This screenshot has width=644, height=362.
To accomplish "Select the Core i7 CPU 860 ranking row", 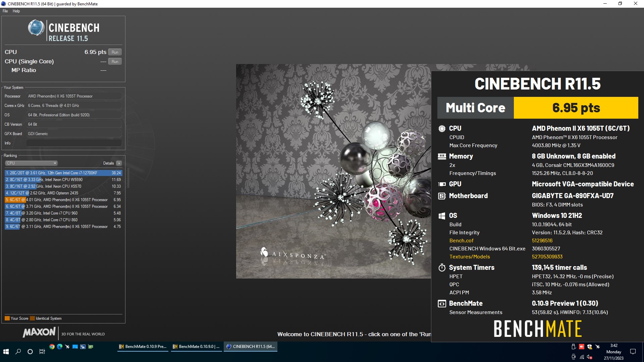I will coord(63,220).
